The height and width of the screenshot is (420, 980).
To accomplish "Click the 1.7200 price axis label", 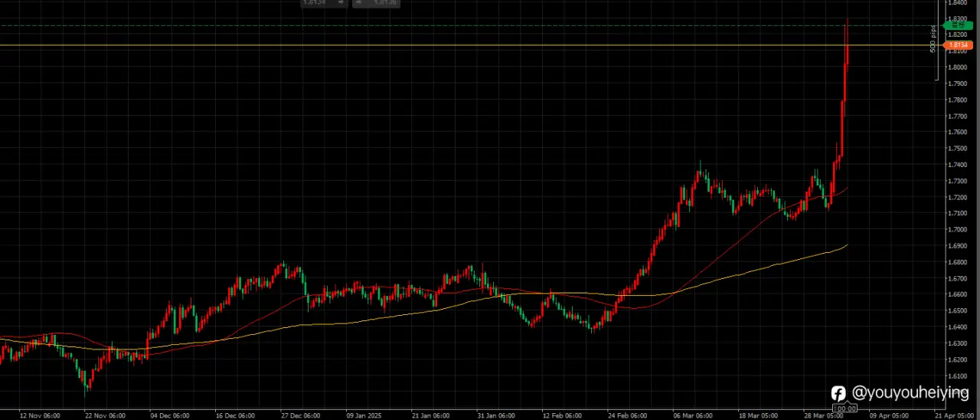I will tap(958, 197).
